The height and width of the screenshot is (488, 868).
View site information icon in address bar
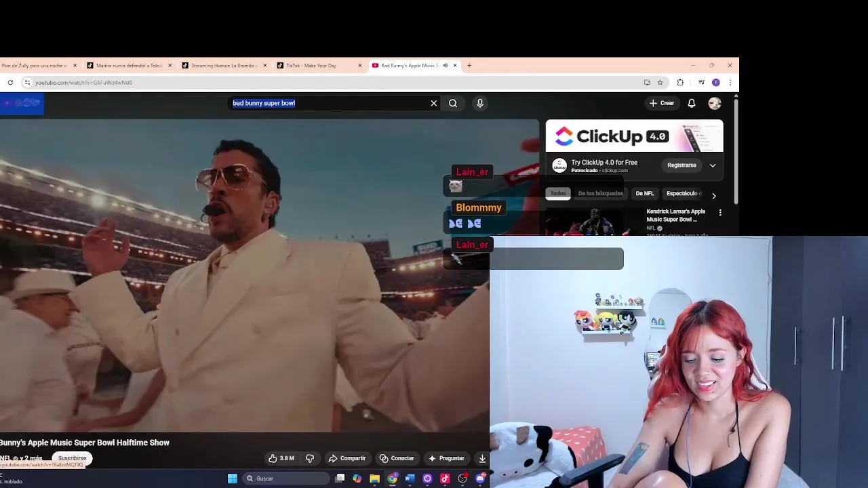coord(27,83)
